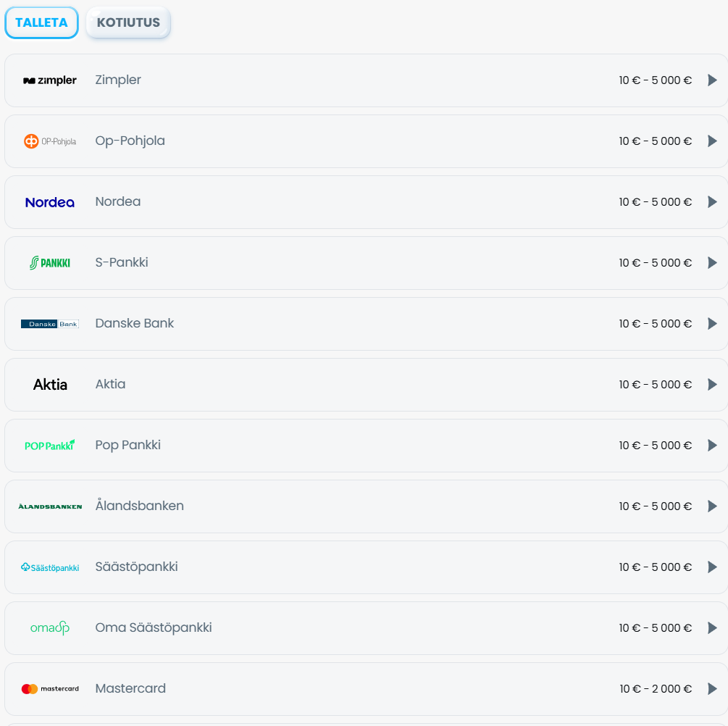Select the S-Pankki payment method name
The height and width of the screenshot is (726, 728).
coord(122,262)
